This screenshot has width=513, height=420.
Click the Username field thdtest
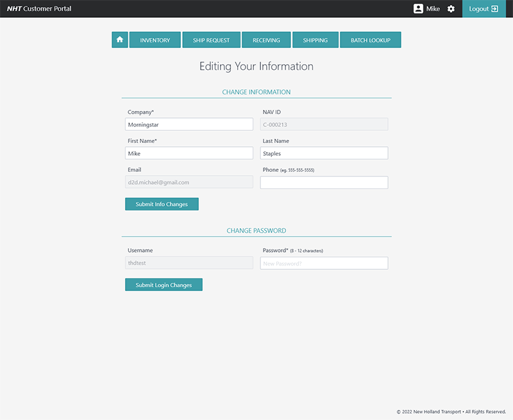click(x=189, y=263)
